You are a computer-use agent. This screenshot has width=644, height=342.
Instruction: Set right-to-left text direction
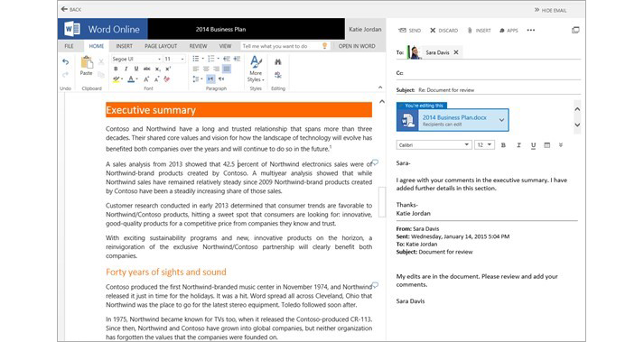[221, 79]
